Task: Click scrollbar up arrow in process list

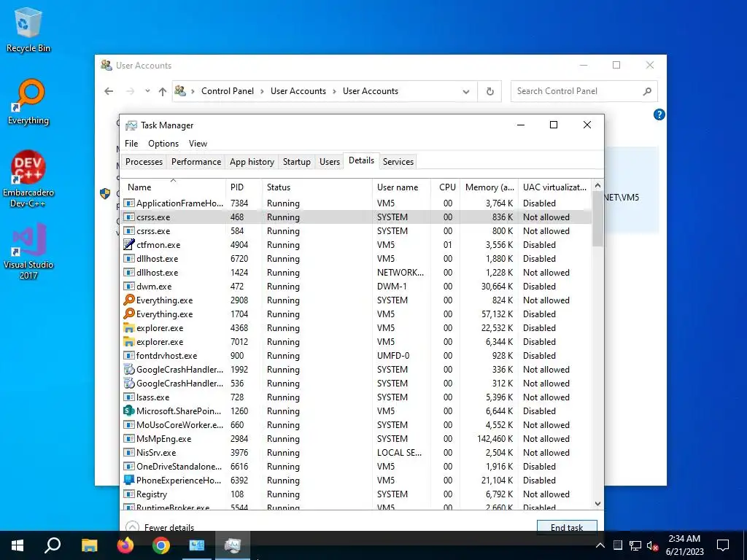Action: click(x=598, y=185)
